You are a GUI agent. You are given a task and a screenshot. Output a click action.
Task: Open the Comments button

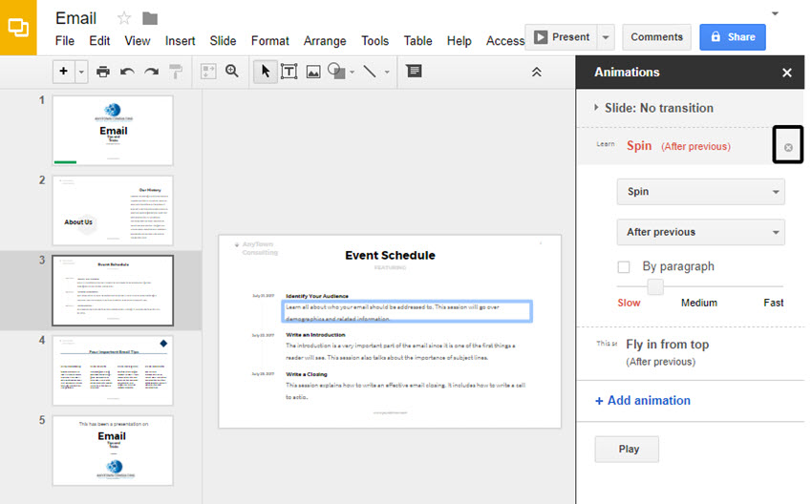coord(656,37)
